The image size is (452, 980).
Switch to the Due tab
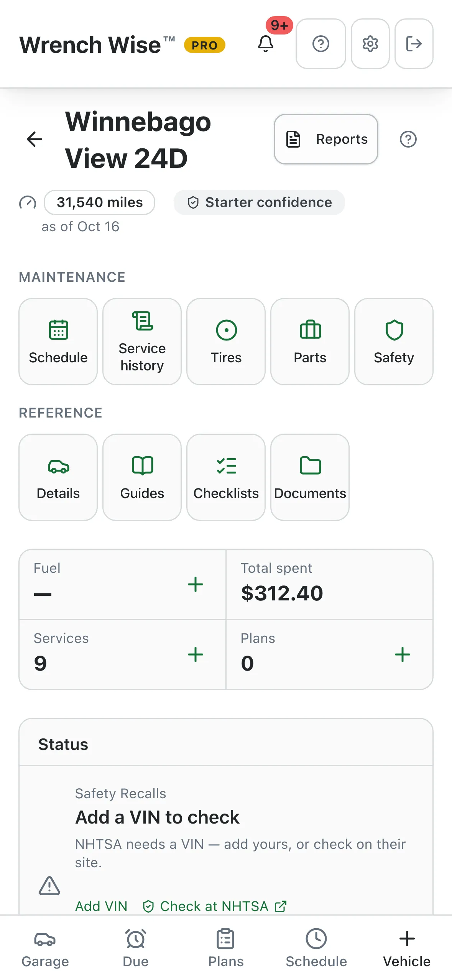[136, 948]
